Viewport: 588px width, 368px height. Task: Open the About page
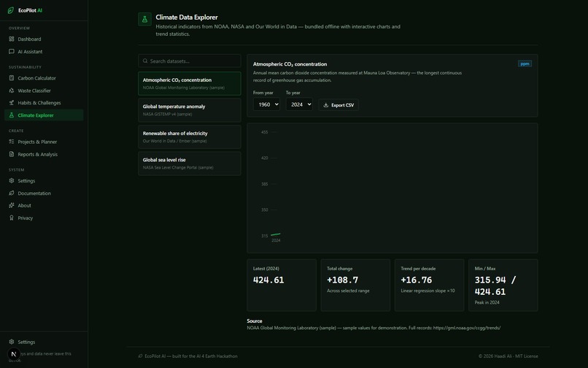click(x=44, y=205)
